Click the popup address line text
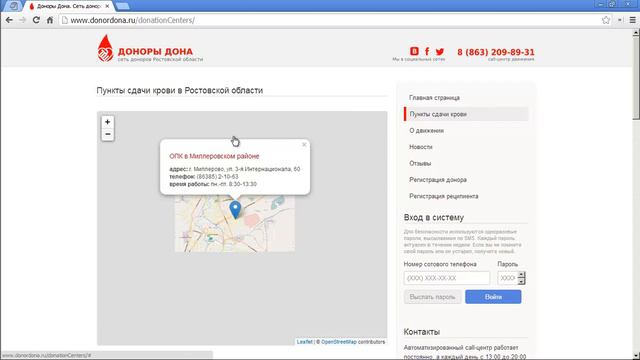Viewport: 640px width, 360px height. click(x=235, y=169)
